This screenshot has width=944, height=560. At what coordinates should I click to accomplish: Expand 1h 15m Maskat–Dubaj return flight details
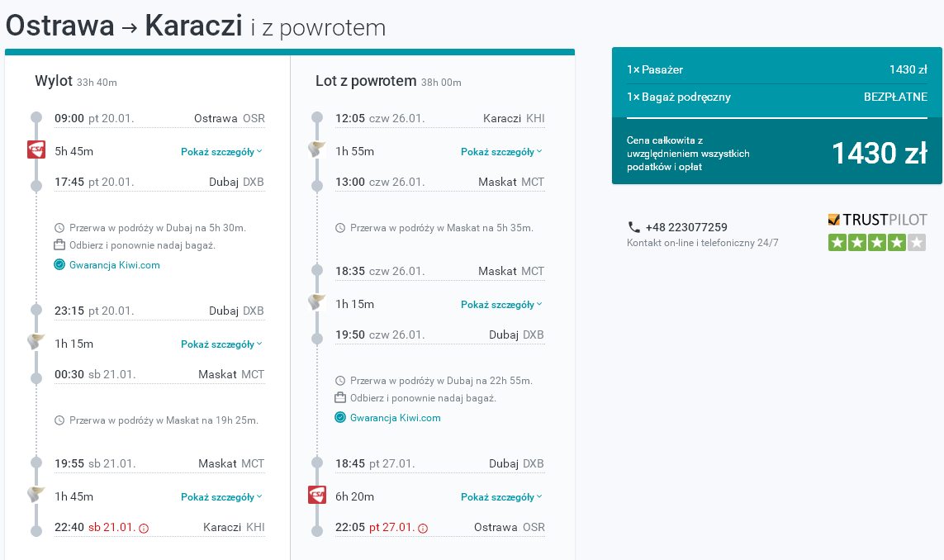(501, 305)
